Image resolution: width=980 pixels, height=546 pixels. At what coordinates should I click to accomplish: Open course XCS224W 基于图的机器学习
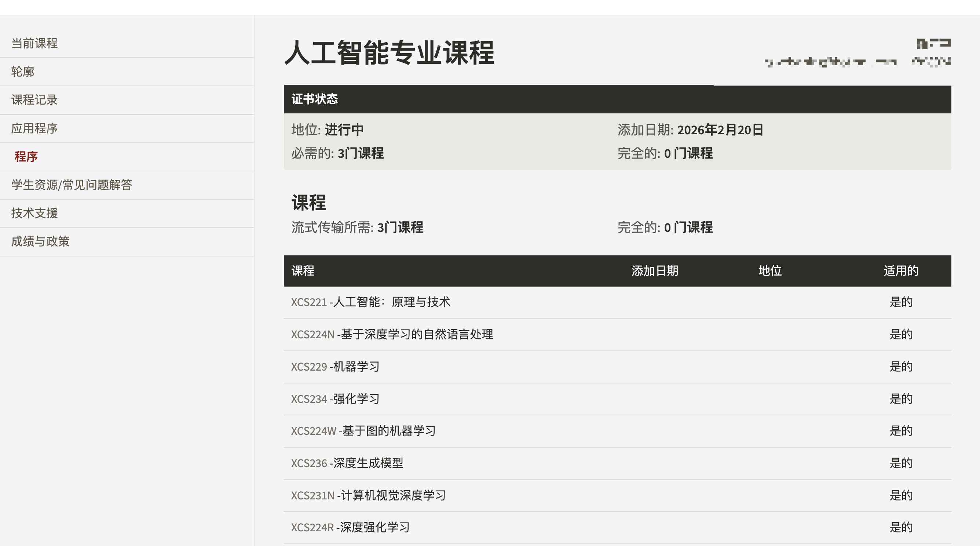point(363,431)
